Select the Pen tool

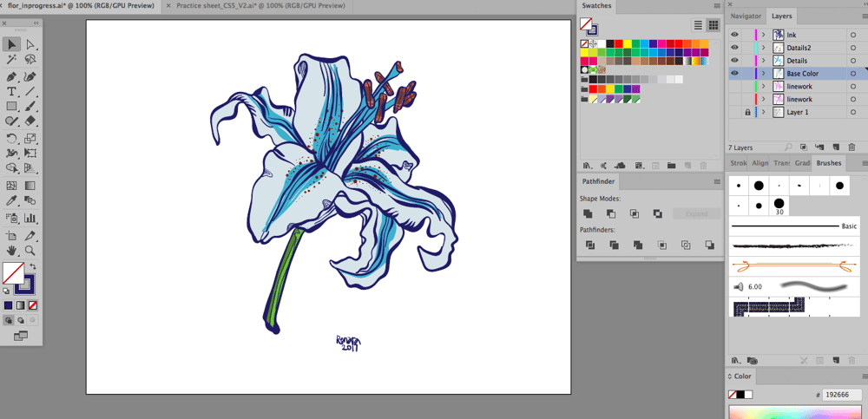[11, 77]
